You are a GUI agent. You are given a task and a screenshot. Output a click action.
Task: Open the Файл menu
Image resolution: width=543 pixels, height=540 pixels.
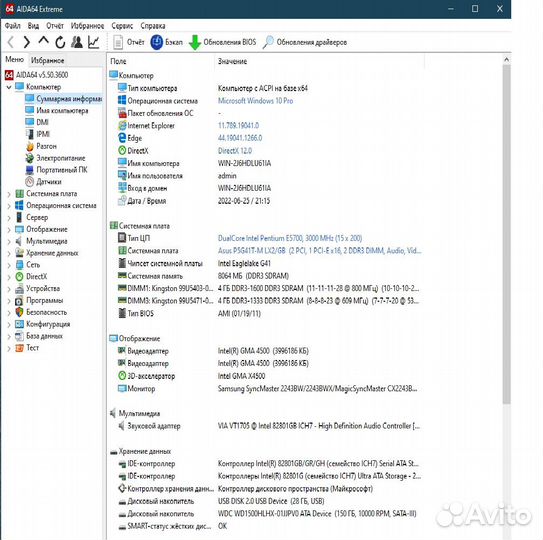(13, 26)
